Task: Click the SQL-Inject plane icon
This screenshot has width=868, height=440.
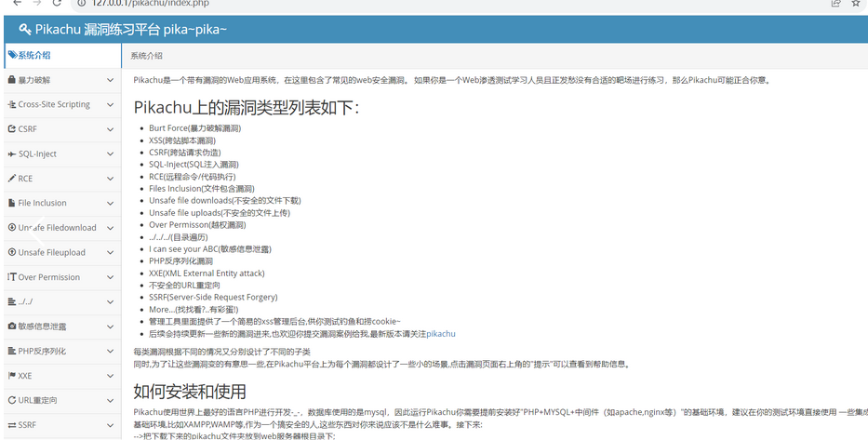Action: [x=11, y=153]
